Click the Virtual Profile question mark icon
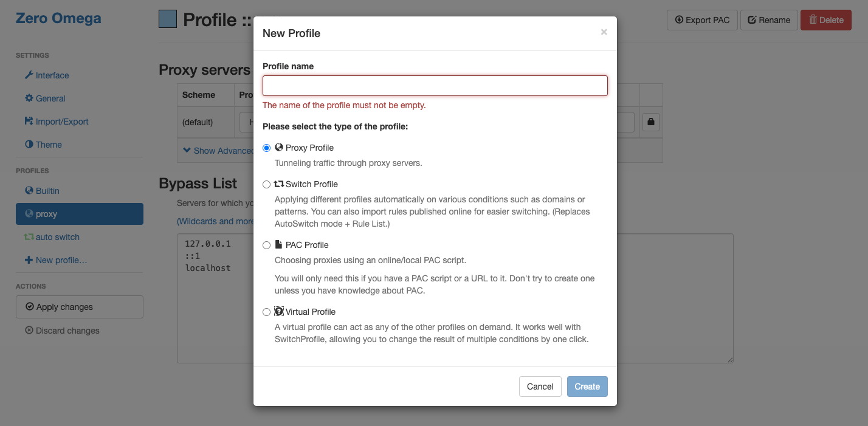 click(x=279, y=312)
